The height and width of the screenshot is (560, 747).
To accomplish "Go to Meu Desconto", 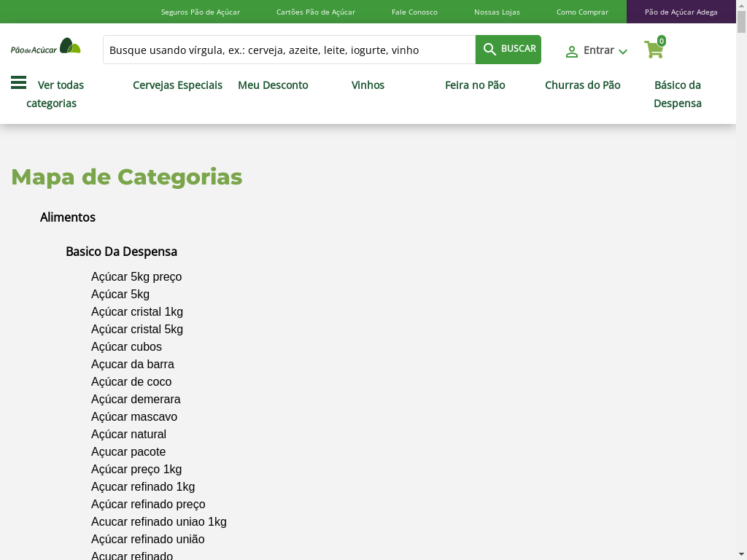I will [x=273, y=85].
